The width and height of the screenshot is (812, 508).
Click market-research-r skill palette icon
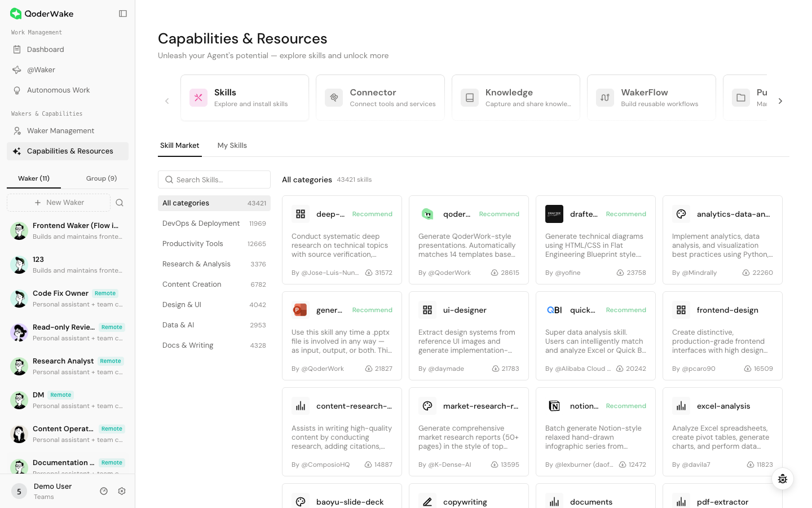(427, 406)
